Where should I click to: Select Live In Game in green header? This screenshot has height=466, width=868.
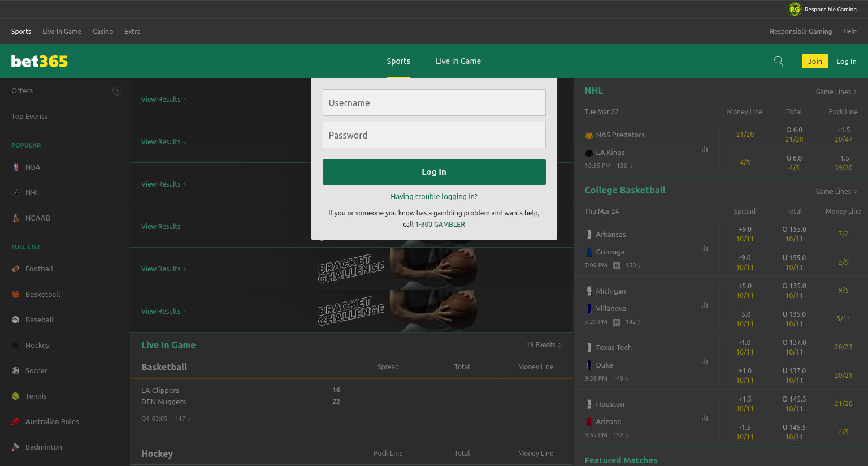(458, 61)
